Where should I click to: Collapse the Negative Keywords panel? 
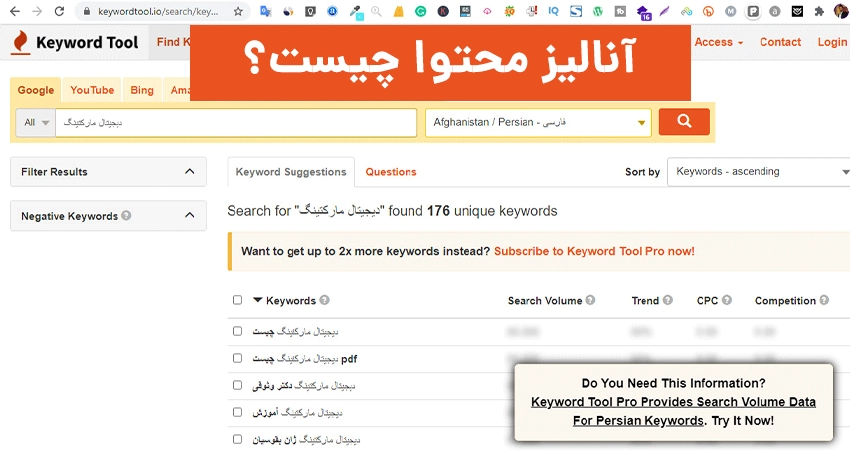click(x=189, y=215)
